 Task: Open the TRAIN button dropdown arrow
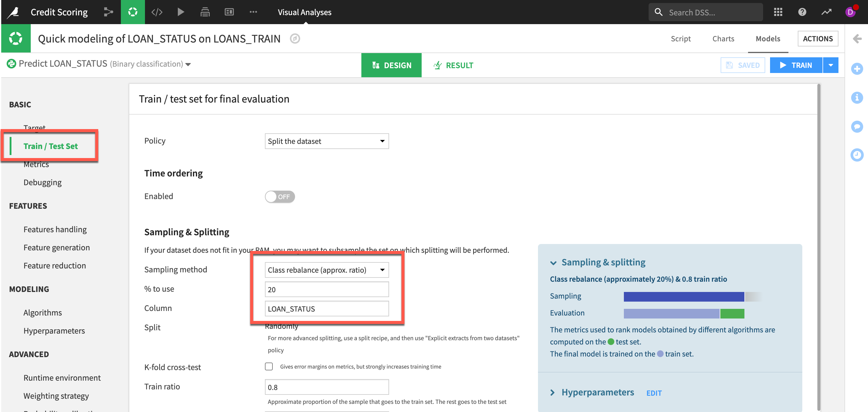coord(831,65)
